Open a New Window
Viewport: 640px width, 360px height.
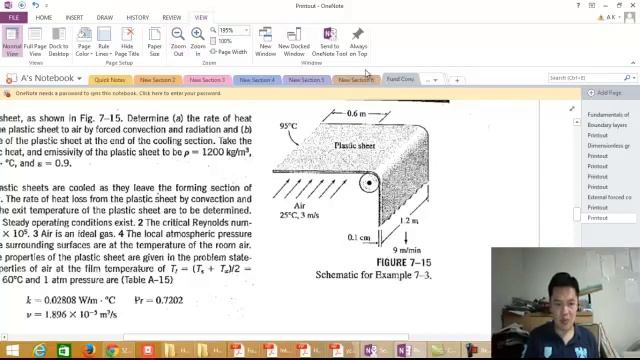(265, 42)
